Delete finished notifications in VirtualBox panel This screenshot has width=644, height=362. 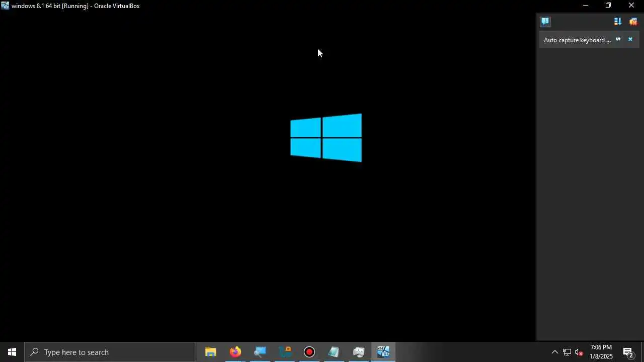pyautogui.click(x=633, y=21)
